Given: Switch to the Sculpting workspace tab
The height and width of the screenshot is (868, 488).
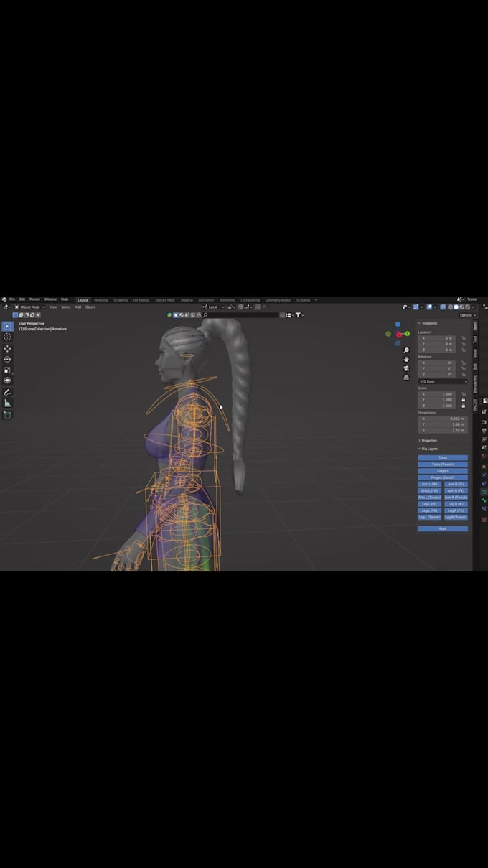Looking at the screenshot, I should click(x=120, y=300).
